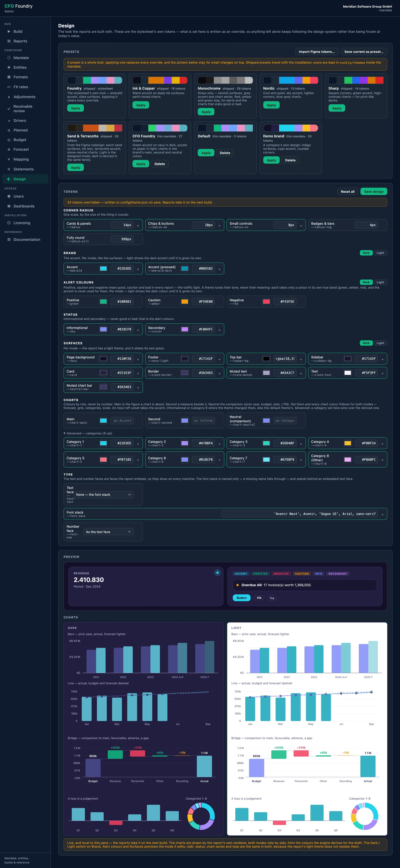This screenshot has width=400, height=868.
Task: Click the hash icon next to Mapping
Action: point(9,159)
